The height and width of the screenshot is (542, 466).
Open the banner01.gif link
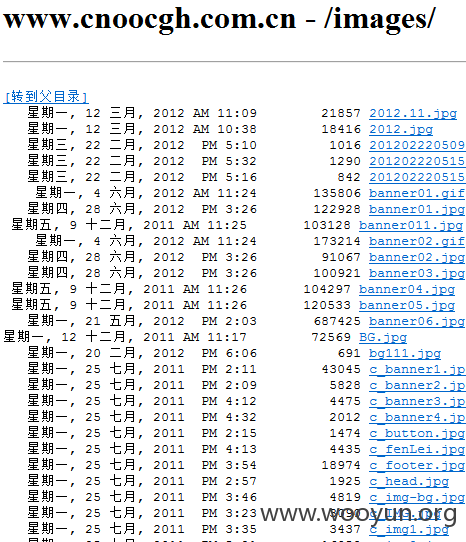pos(417,193)
